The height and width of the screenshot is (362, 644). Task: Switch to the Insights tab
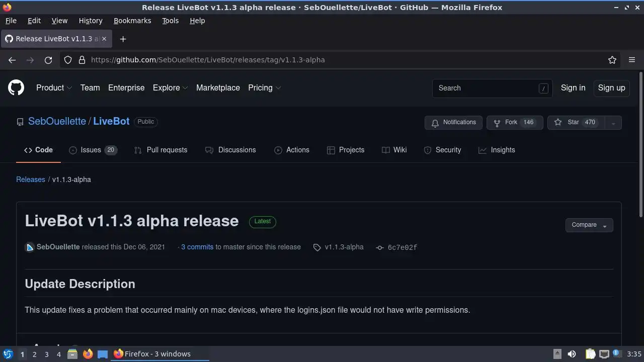(x=497, y=150)
